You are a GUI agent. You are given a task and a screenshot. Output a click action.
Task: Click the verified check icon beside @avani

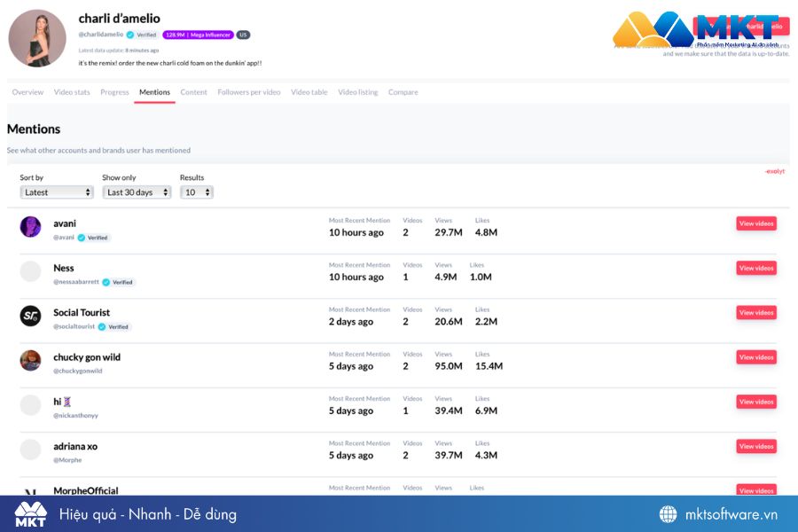pyautogui.click(x=82, y=238)
